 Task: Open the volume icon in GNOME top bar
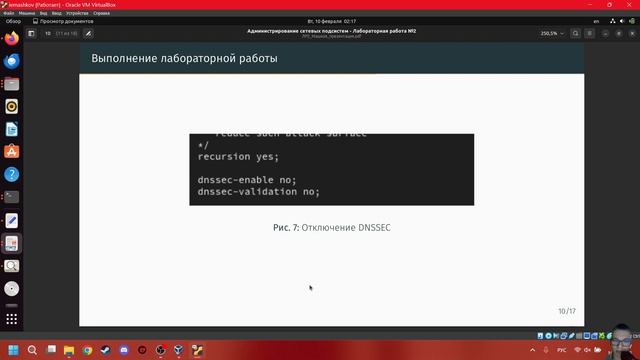[x=622, y=21]
